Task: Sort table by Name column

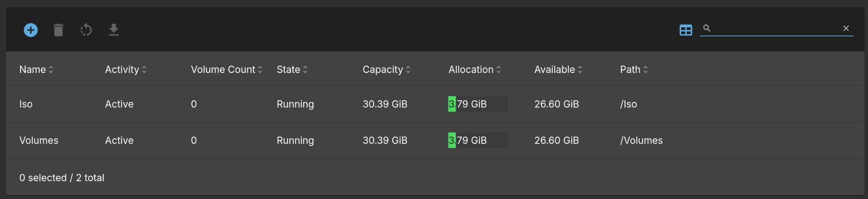Action: [36, 69]
